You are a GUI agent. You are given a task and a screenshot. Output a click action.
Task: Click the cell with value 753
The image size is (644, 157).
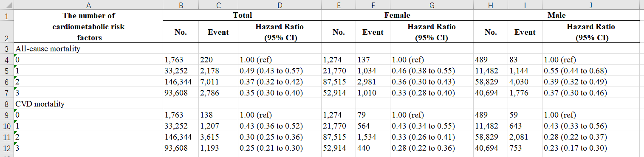pyautogui.click(x=525, y=148)
